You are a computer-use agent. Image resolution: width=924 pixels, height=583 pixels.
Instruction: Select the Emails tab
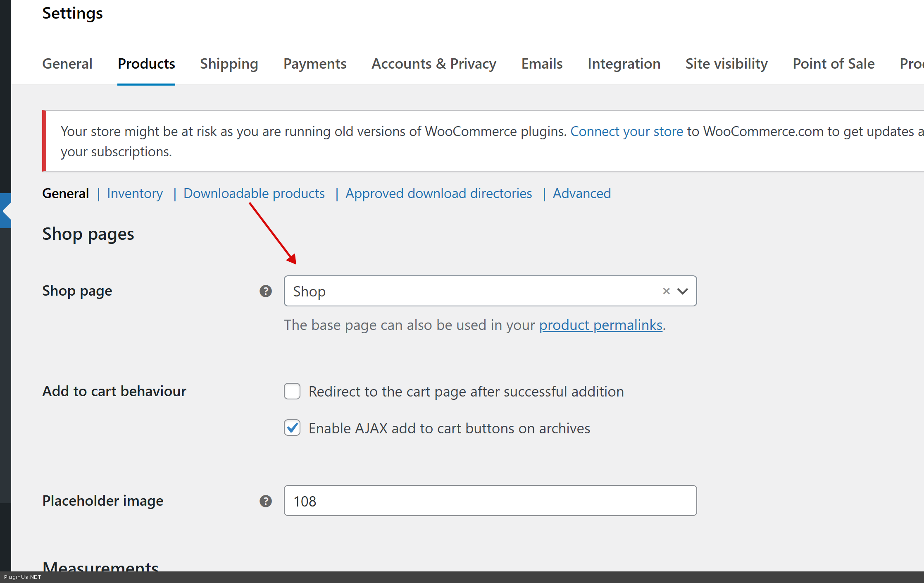(542, 64)
